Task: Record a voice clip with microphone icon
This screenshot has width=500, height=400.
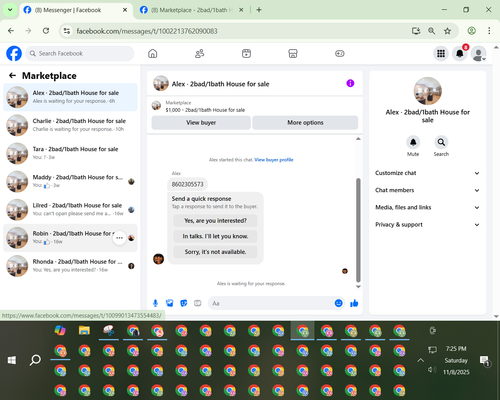Action: (x=155, y=303)
